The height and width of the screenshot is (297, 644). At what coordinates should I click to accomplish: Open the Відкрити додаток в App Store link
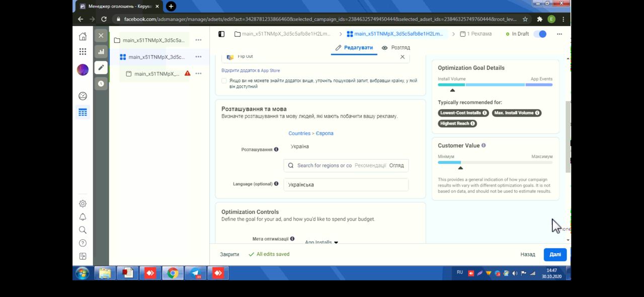pos(251,70)
